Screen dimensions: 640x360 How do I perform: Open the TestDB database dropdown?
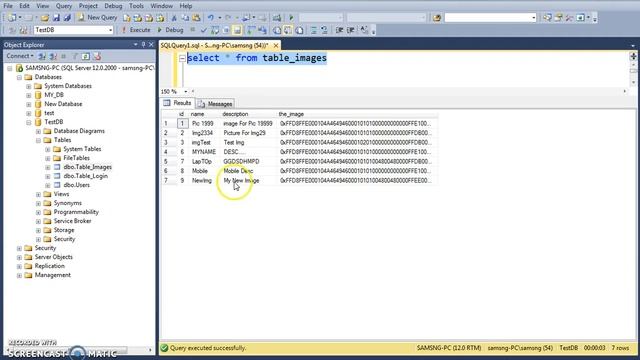(x=110, y=30)
